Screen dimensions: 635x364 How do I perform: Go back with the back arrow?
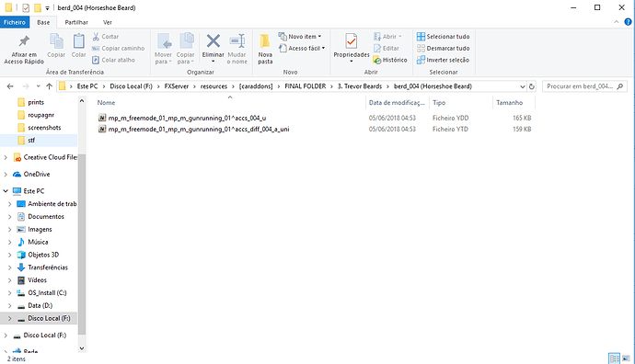[10, 86]
